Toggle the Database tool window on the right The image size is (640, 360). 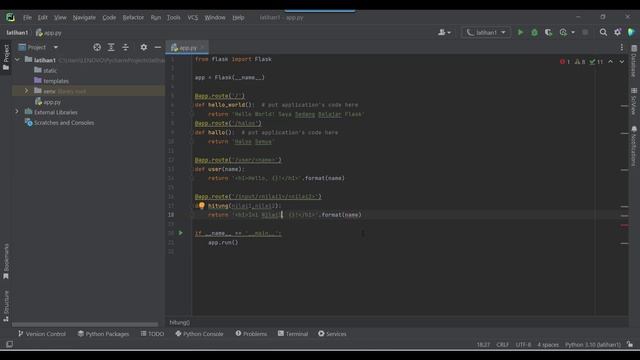pyautogui.click(x=634, y=60)
